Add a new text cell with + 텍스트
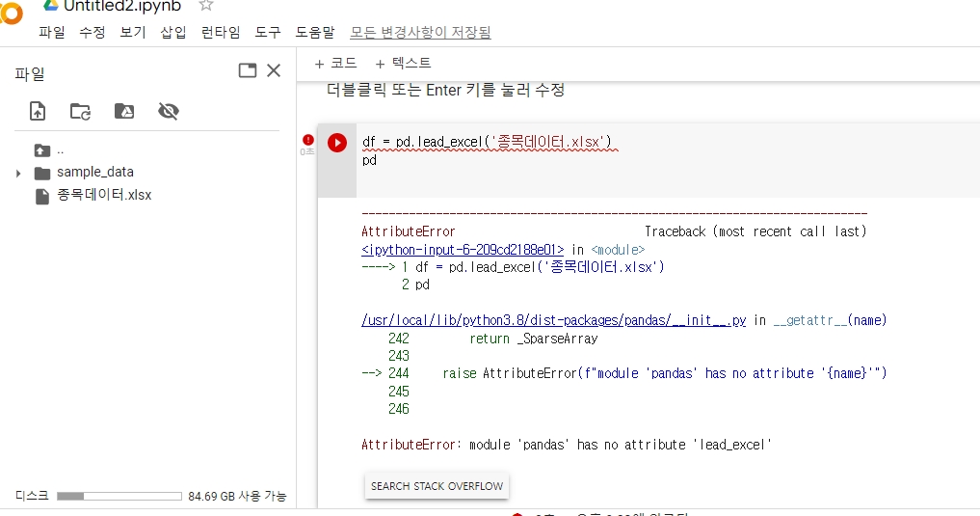 (x=403, y=63)
